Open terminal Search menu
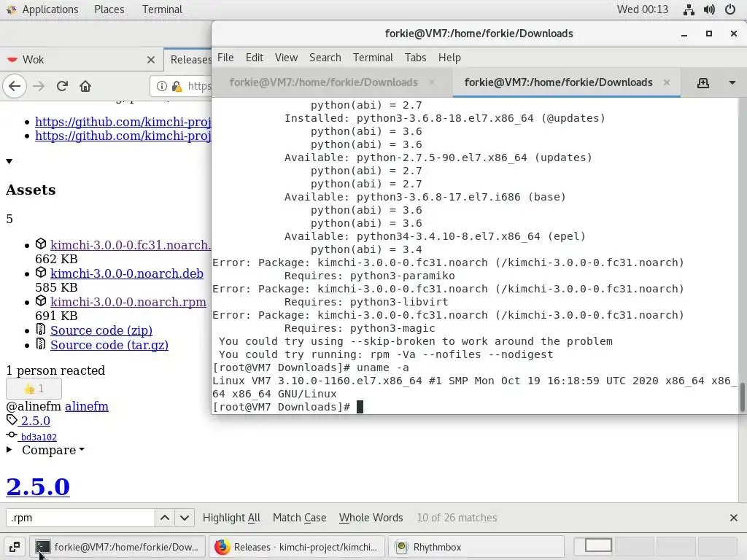Screen dimensions: 747x560 [x=325, y=58]
